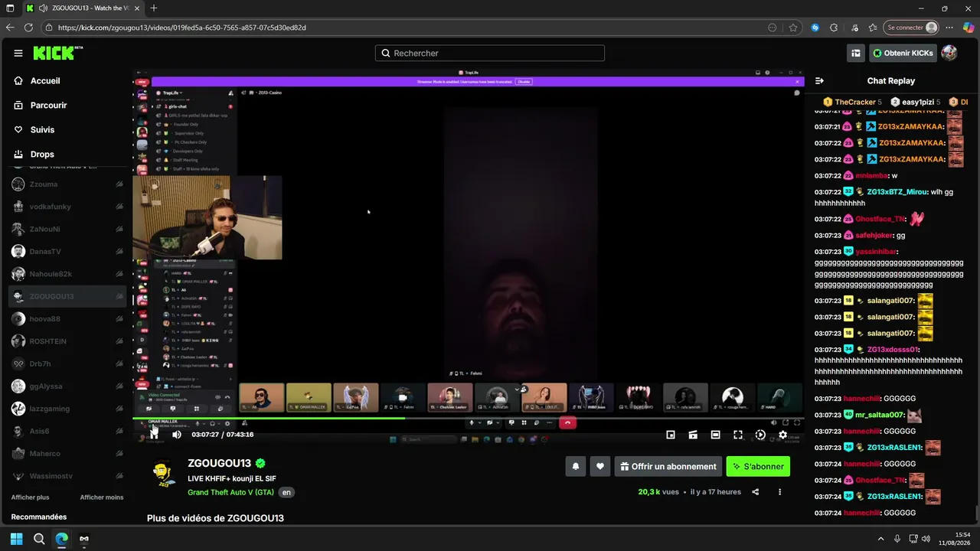Click the chat replay scrollbar
Viewport: 980px width, 551px height.
976,513
